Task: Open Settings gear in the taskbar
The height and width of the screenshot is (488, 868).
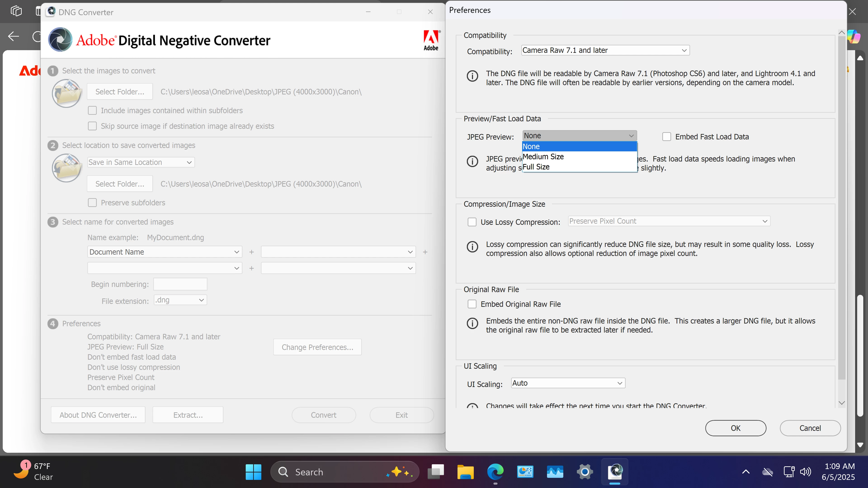Action: click(585, 472)
